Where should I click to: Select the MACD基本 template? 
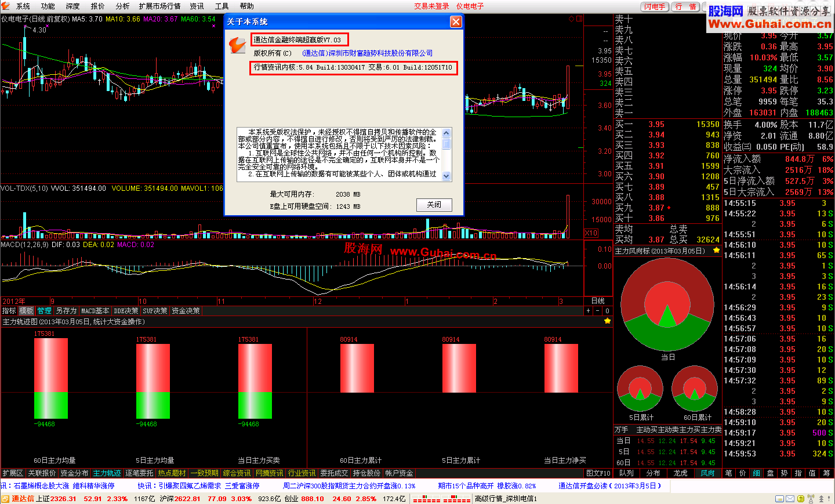[x=95, y=311]
